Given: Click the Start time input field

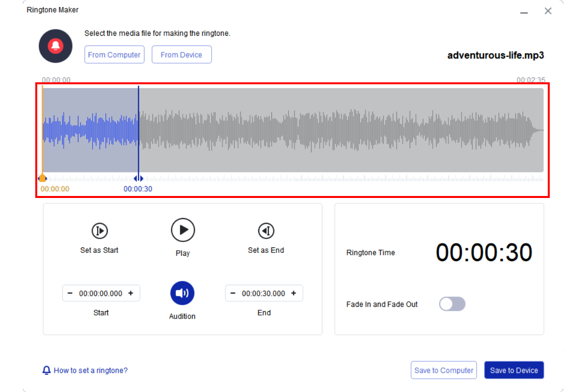Looking at the screenshot, I should 100,294.
